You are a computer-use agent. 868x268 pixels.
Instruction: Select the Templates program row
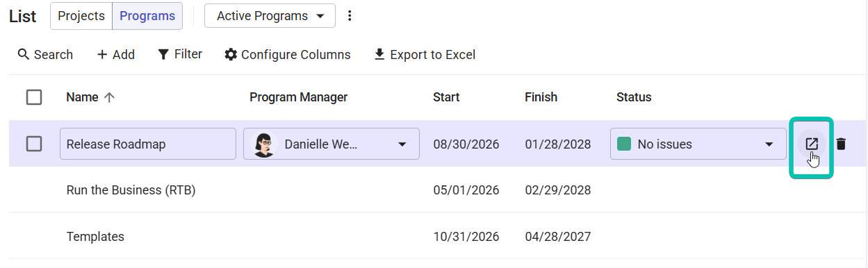438,236
